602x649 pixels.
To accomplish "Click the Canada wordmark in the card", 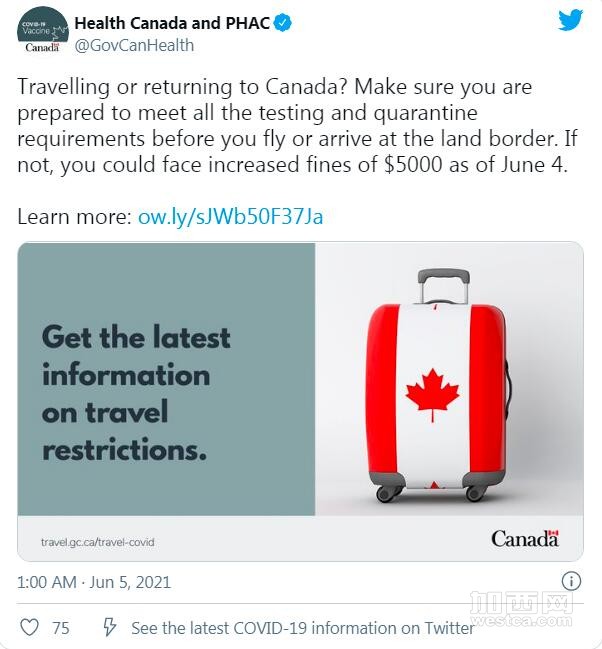I will tap(525, 539).
